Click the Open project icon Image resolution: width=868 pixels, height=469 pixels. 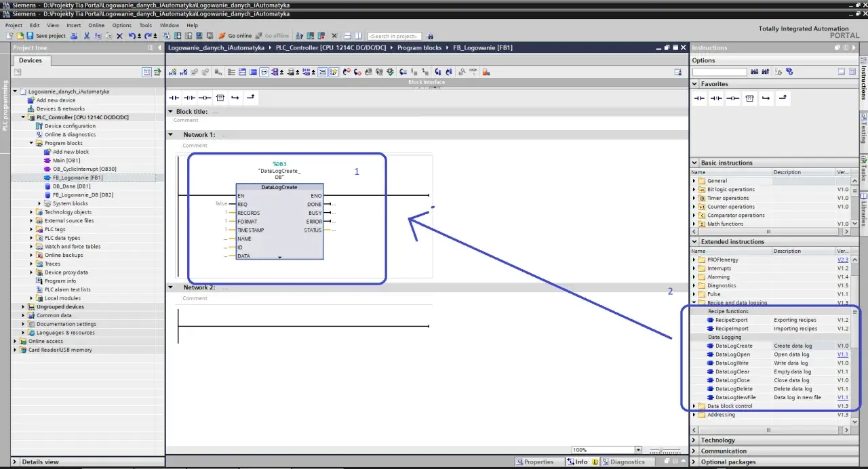pyautogui.click(x=20, y=35)
